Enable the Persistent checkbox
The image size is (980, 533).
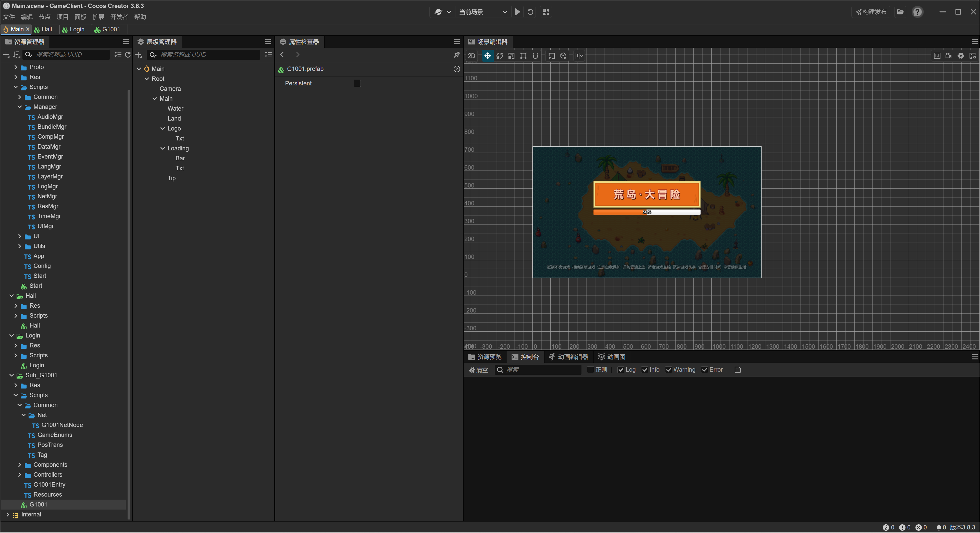pyautogui.click(x=357, y=83)
